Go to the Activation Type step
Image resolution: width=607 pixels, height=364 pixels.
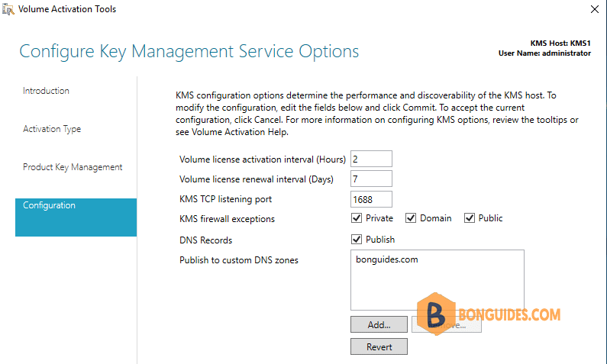tap(52, 129)
